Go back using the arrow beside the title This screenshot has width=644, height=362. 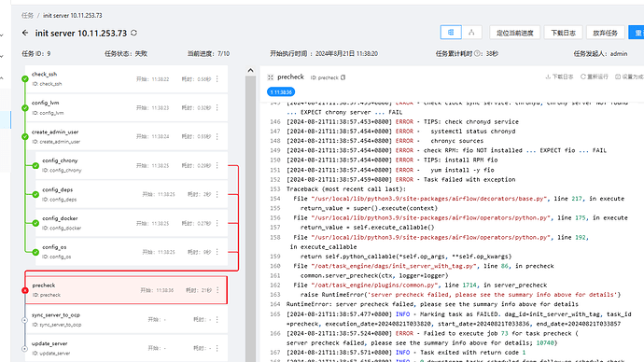click(x=25, y=33)
